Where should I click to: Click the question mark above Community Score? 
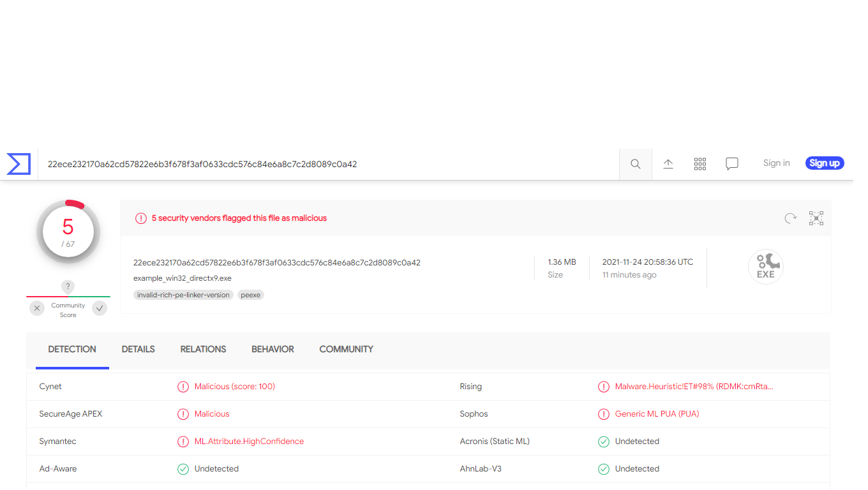[68, 286]
